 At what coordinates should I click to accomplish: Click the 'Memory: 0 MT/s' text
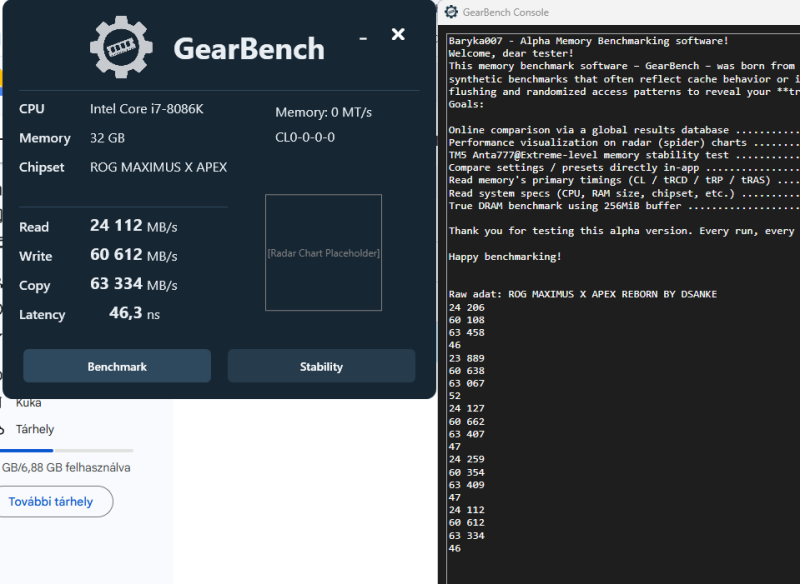click(x=323, y=112)
